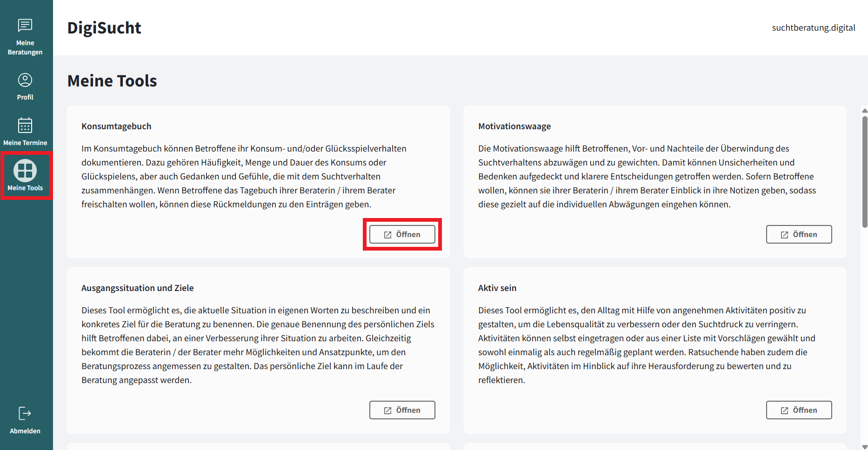Viewport: 868px width, 450px height.
Task: Click the scrollbar down arrow
Action: point(864,447)
